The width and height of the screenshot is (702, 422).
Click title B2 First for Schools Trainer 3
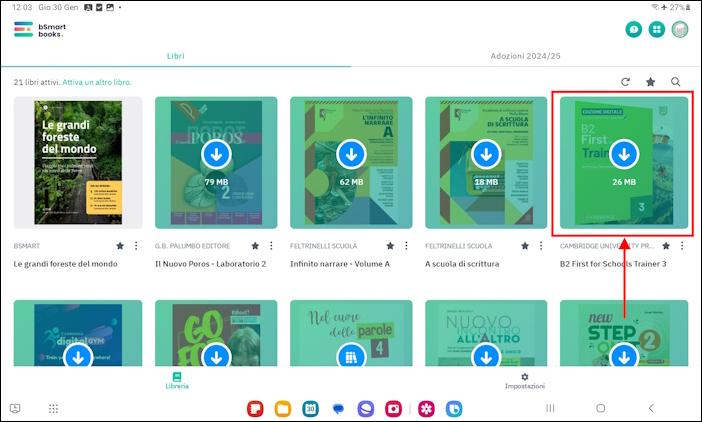613,264
